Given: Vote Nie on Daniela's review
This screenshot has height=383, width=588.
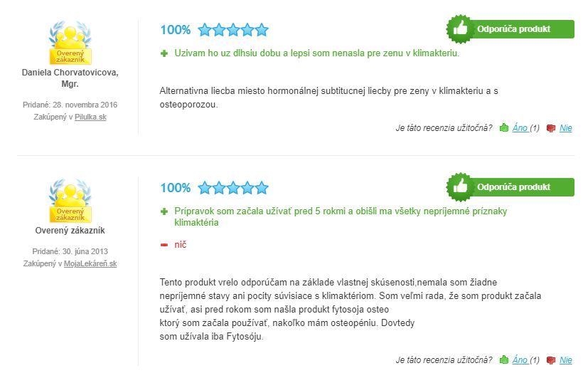Looking at the screenshot, I should tap(565, 128).
